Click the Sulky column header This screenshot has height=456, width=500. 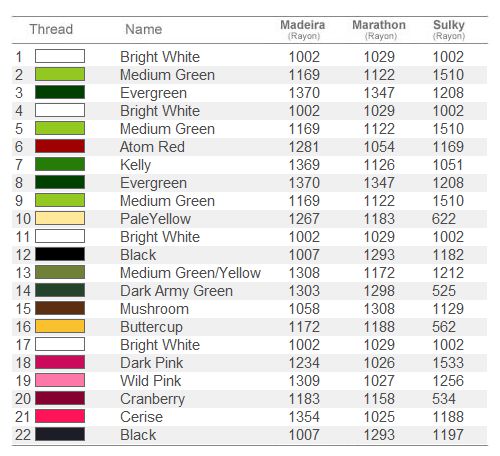click(449, 29)
